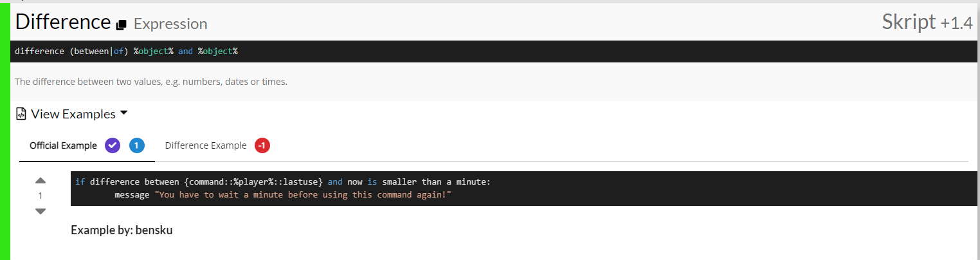The image size is (980, 260).
Task: Switch to the Official Example tab
Action: pyautogui.click(x=63, y=145)
